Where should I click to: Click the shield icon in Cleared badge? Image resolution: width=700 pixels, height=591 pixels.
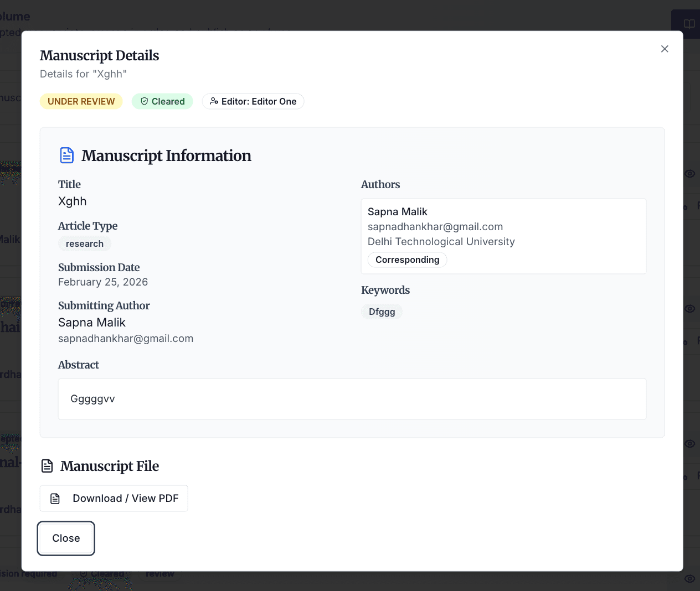pyautogui.click(x=145, y=101)
